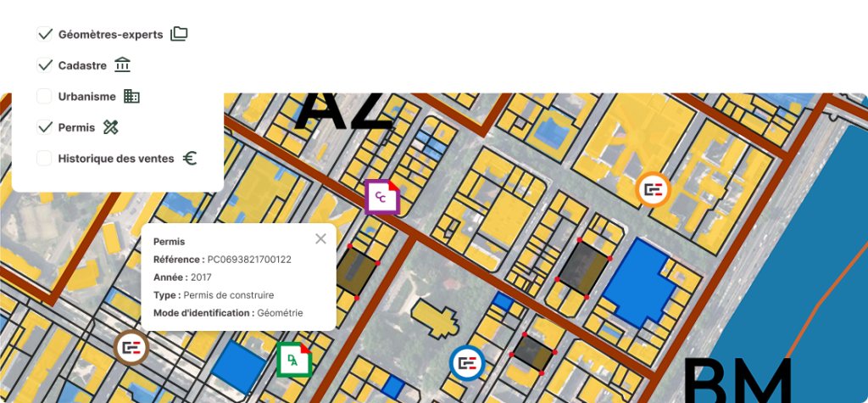Click the orange circular marker on the map
868x403 pixels.
[653, 190]
